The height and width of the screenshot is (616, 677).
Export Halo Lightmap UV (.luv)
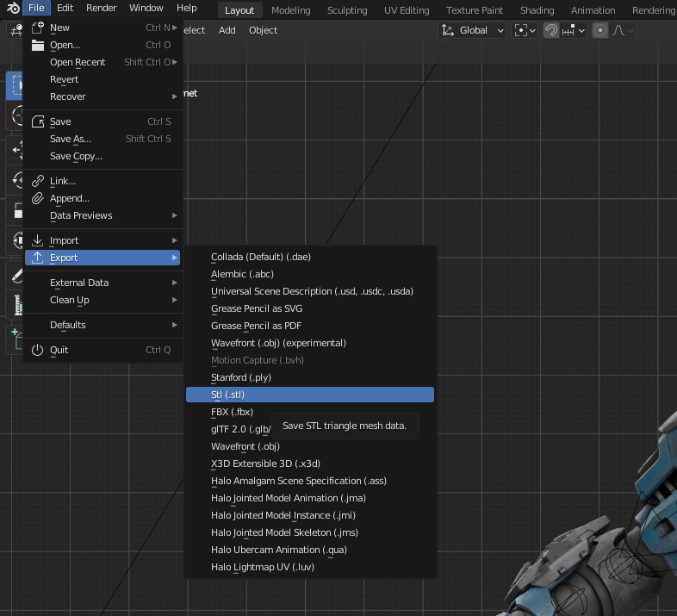(x=310, y=567)
